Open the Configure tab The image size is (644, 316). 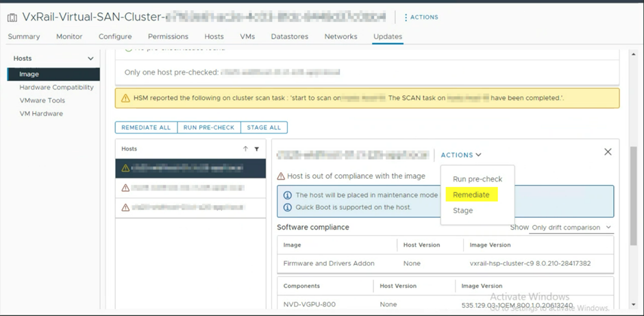point(115,36)
